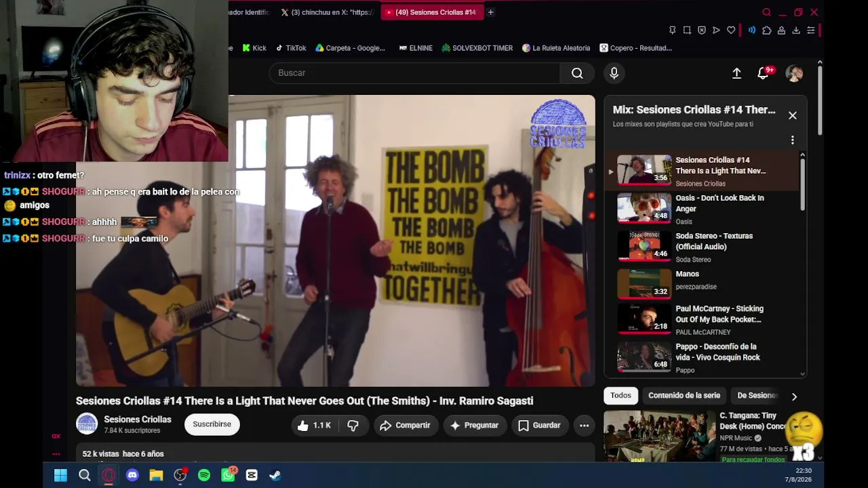Open the YouTube account avatar menu

tap(794, 73)
